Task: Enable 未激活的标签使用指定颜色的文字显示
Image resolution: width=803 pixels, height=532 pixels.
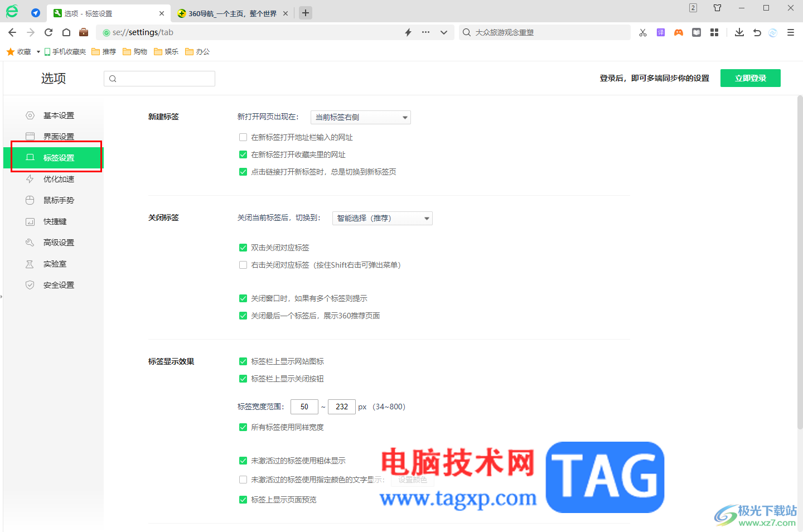Action: click(243, 479)
